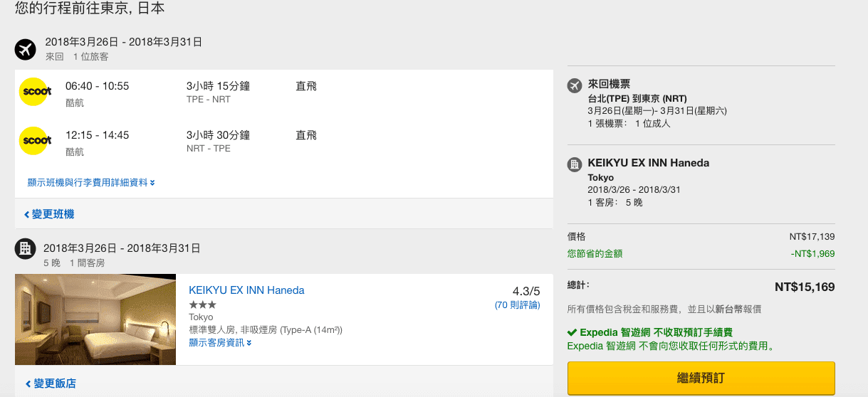Click the 5 晚 1 間客房 text
868x397 pixels.
[74, 263]
